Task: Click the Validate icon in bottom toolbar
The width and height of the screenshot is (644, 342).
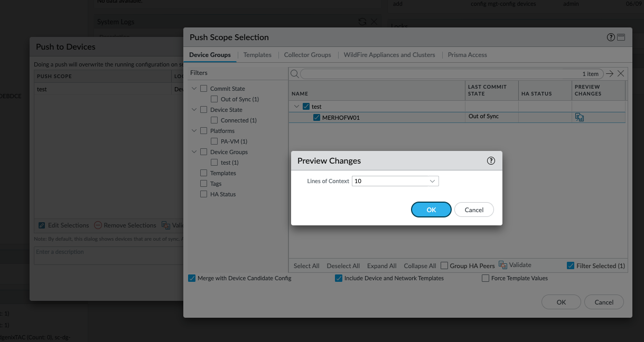Action: click(503, 265)
